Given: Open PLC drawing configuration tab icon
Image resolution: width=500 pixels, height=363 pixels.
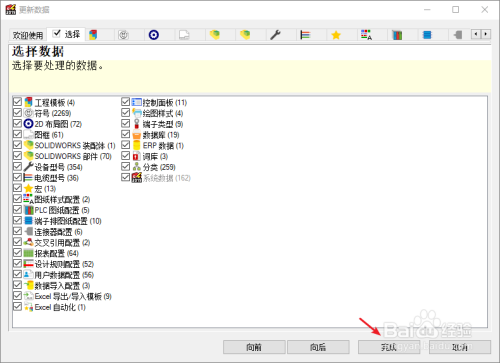Looking at the screenshot, I should coord(397,35).
